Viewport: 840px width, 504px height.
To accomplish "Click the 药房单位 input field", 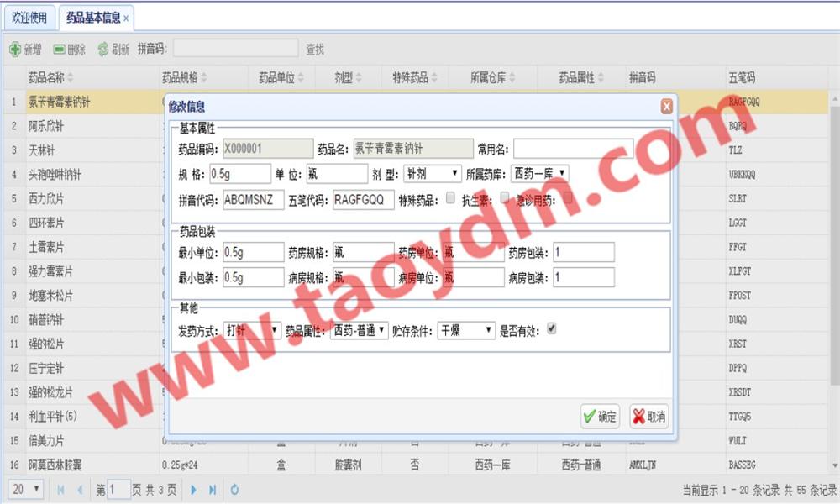I will click(474, 252).
